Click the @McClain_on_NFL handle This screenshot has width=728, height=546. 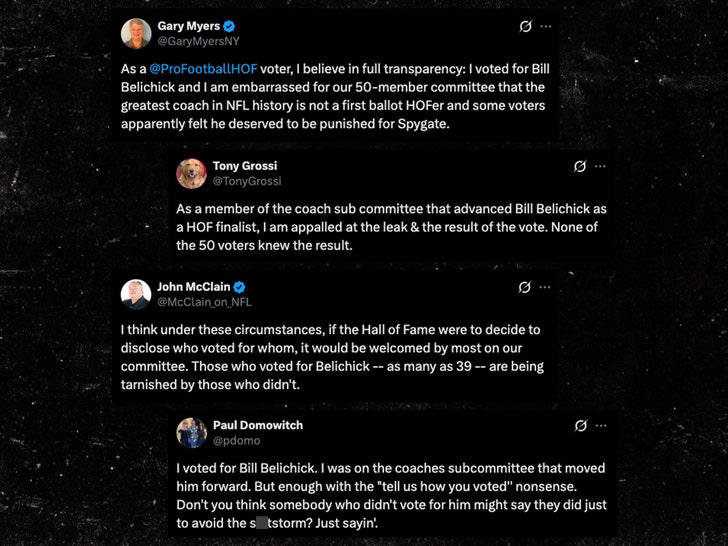[205, 302]
